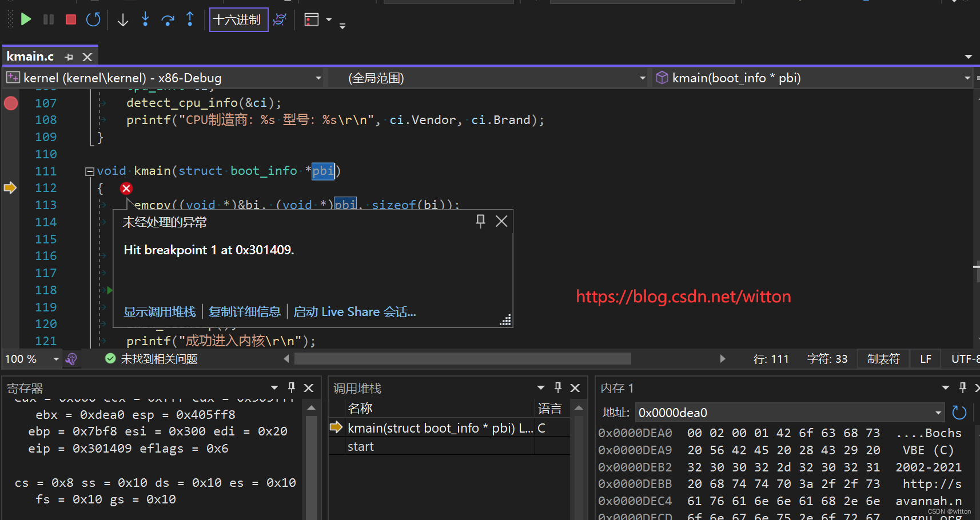
Task: Click 显示调用堆栈 link
Action: coord(160,311)
